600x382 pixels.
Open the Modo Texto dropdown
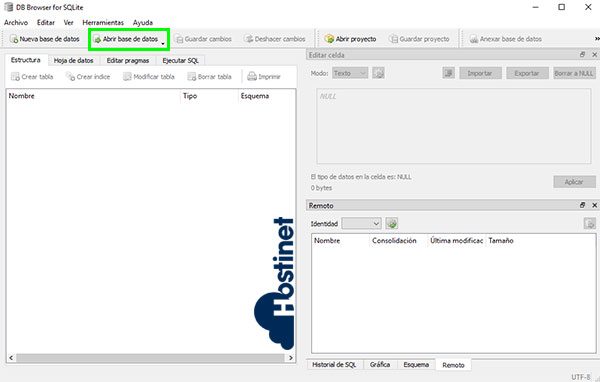pos(350,73)
